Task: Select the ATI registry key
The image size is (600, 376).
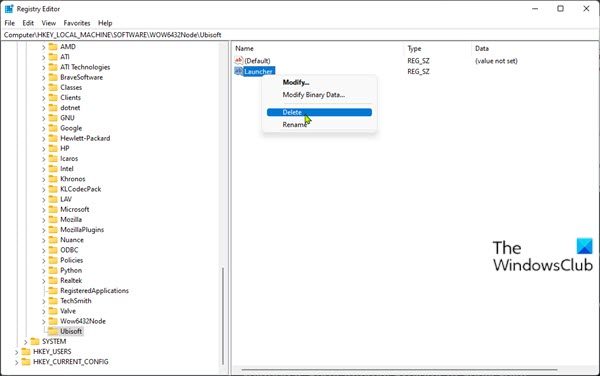Action: tap(65, 57)
